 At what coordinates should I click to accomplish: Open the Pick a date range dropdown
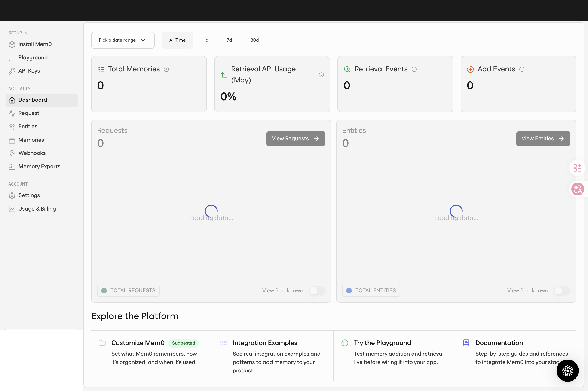(x=123, y=40)
